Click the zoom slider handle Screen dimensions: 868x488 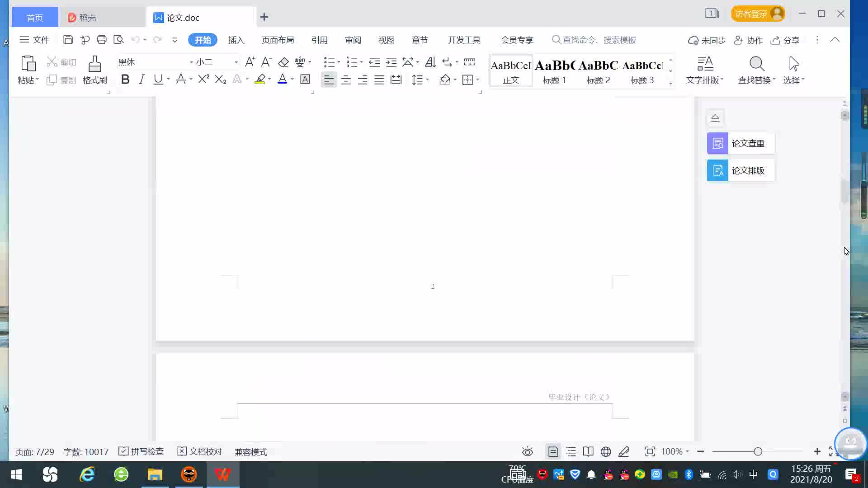pos(758,451)
